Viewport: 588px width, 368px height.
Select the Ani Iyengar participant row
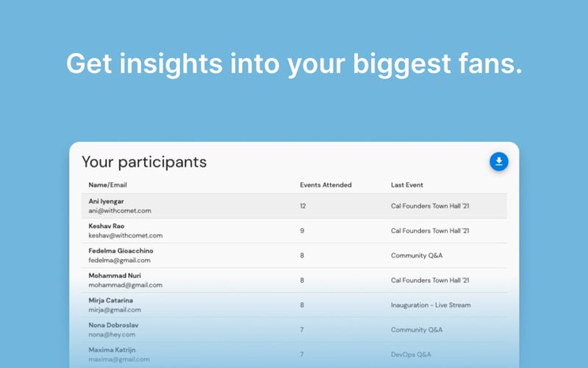(x=293, y=206)
